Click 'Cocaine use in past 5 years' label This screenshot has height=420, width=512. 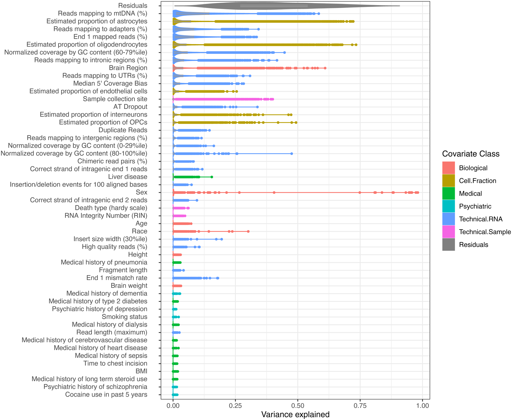click(x=106, y=394)
